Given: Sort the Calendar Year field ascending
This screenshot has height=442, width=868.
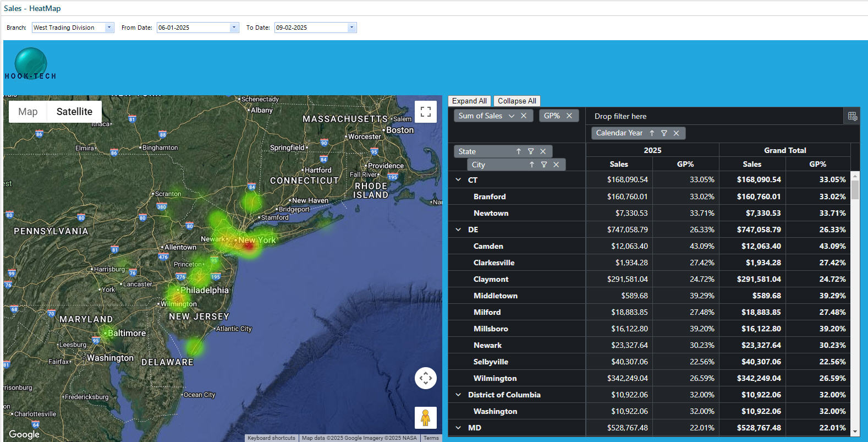Looking at the screenshot, I should 652,133.
